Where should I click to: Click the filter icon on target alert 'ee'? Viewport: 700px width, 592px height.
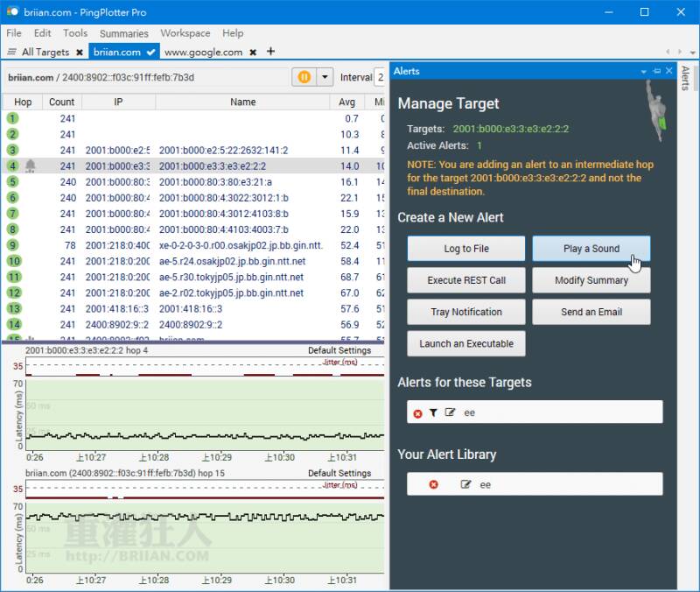click(433, 412)
